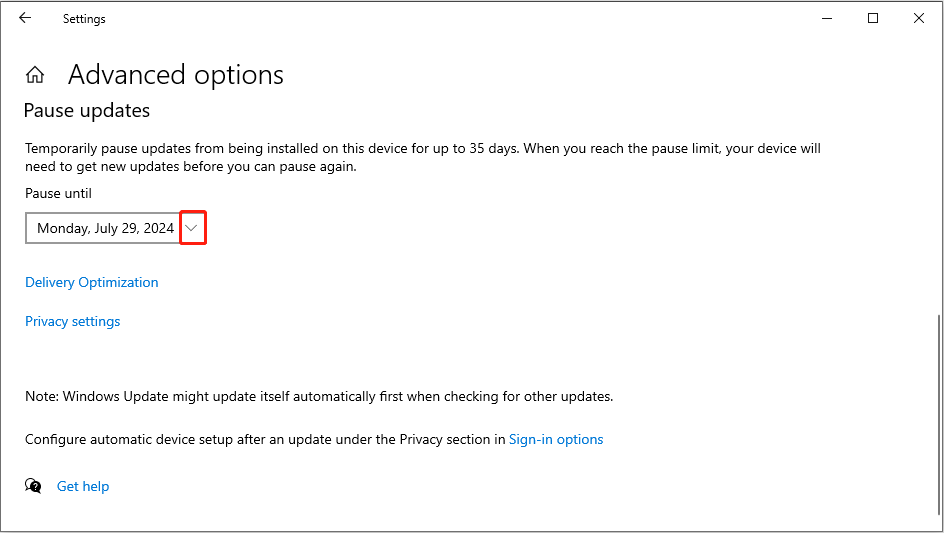Image resolution: width=944 pixels, height=533 pixels.
Task: Click the Advanced options page heading
Action: [x=176, y=75]
